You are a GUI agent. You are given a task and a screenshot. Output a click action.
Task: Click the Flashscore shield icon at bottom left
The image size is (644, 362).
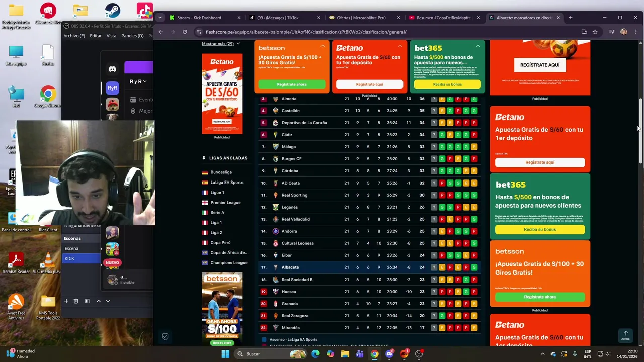165,337
